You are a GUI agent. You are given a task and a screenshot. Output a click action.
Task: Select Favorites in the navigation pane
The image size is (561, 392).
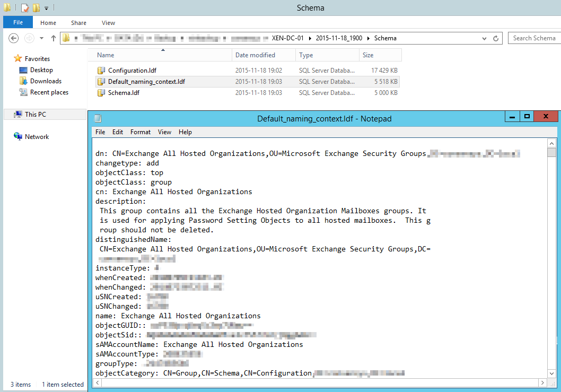[x=37, y=59]
